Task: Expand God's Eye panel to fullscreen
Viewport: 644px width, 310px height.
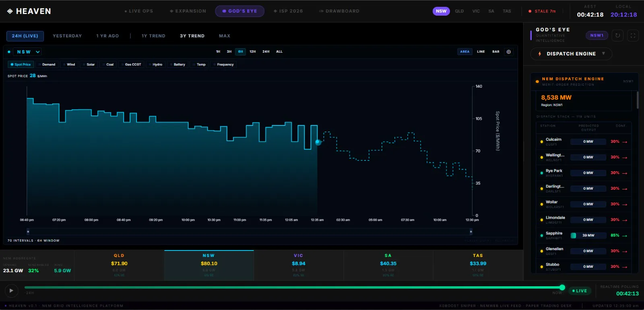Action: coord(633,35)
